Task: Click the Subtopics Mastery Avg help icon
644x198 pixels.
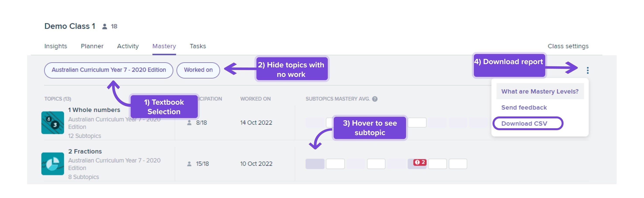Action: [x=374, y=99]
